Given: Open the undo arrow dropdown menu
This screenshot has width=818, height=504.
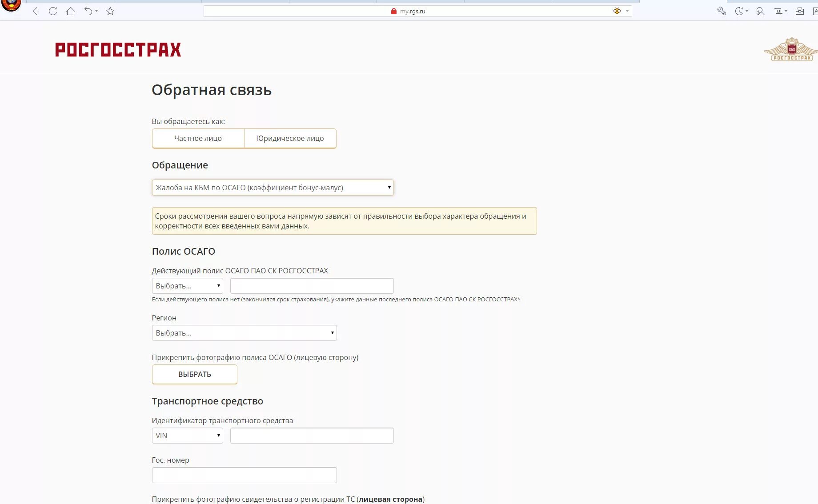Looking at the screenshot, I should (96, 11).
